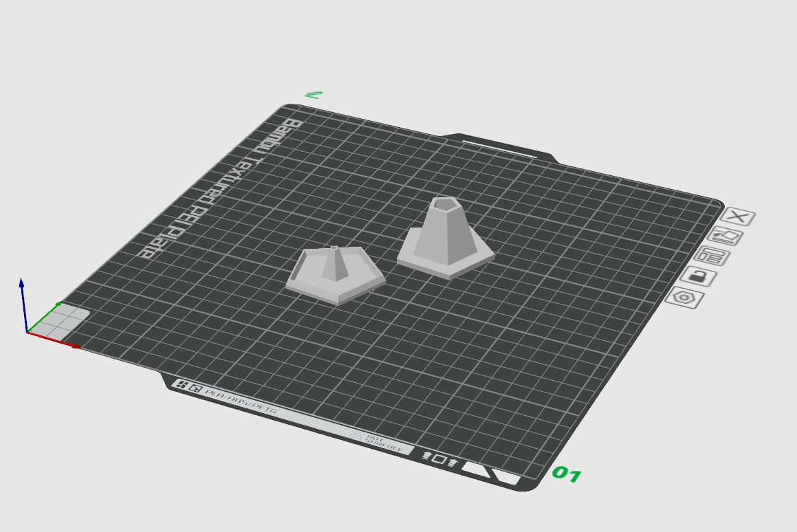The width and height of the screenshot is (797, 532).
Task: Click the green plate name edit pencil
Action: click(x=314, y=95)
